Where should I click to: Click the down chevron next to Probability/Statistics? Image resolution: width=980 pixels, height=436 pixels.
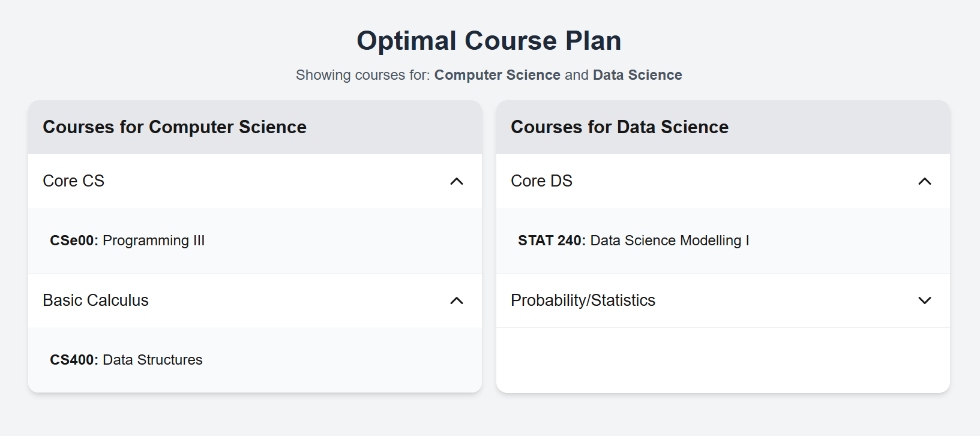coord(925,300)
